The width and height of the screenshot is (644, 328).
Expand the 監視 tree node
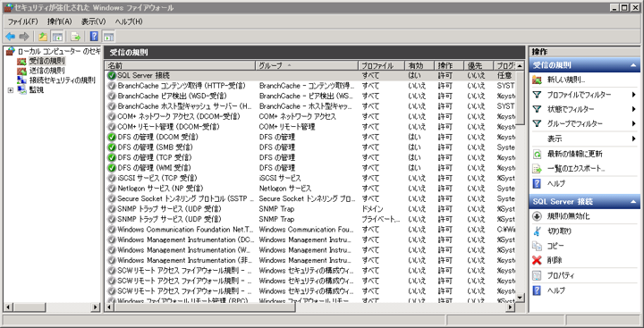pyautogui.click(x=11, y=90)
